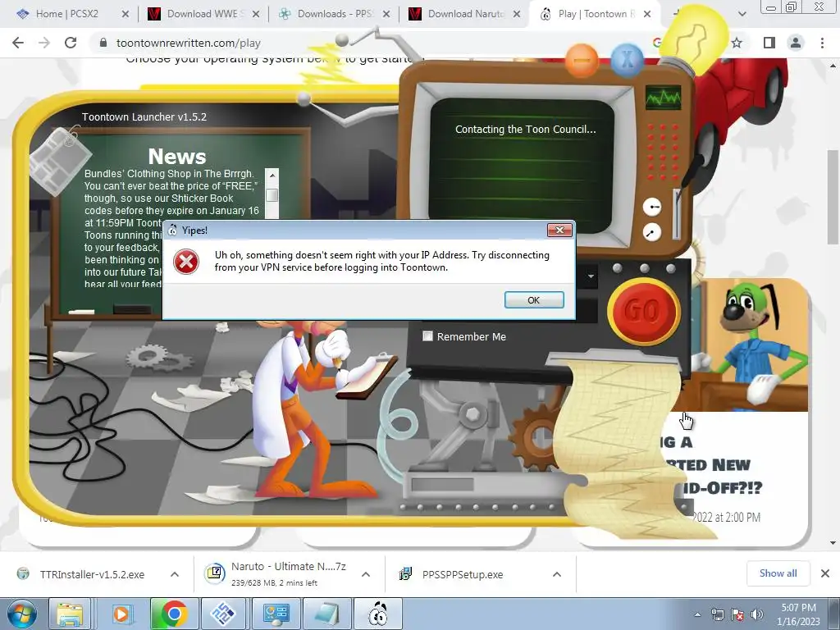Check the Remember Me checkbox
The width and height of the screenshot is (840, 630).
pyautogui.click(x=427, y=336)
